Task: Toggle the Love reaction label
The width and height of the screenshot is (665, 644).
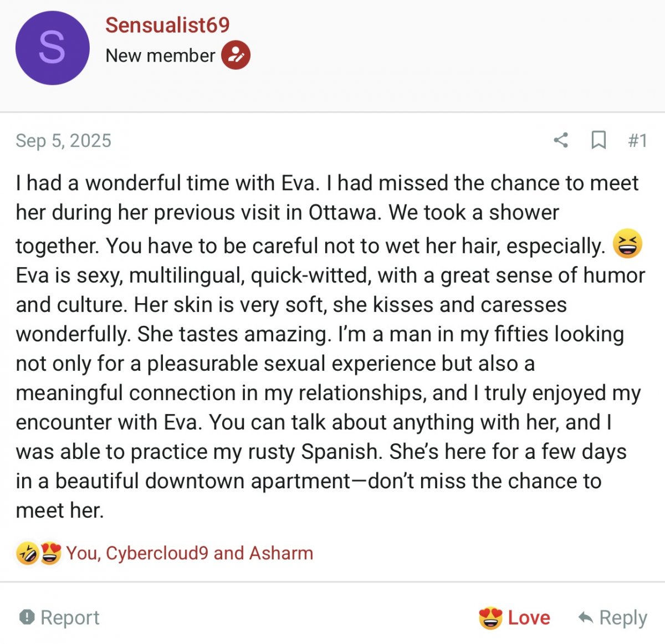Action: [x=529, y=617]
